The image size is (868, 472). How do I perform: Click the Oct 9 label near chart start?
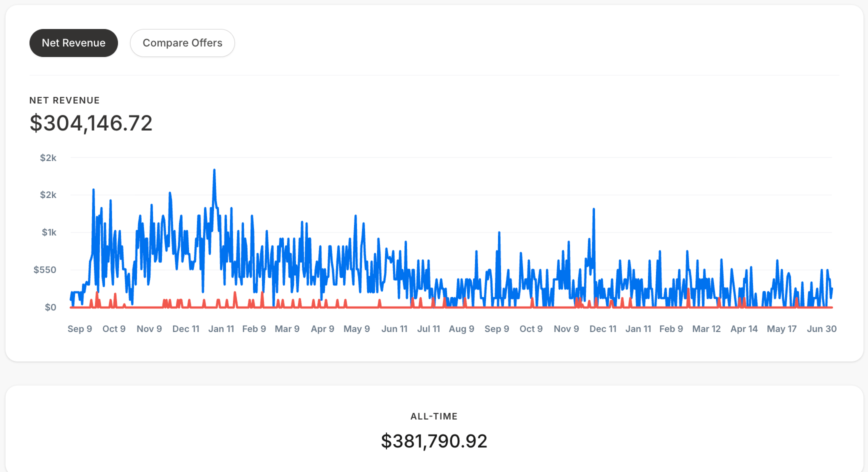click(x=114, y=329)
